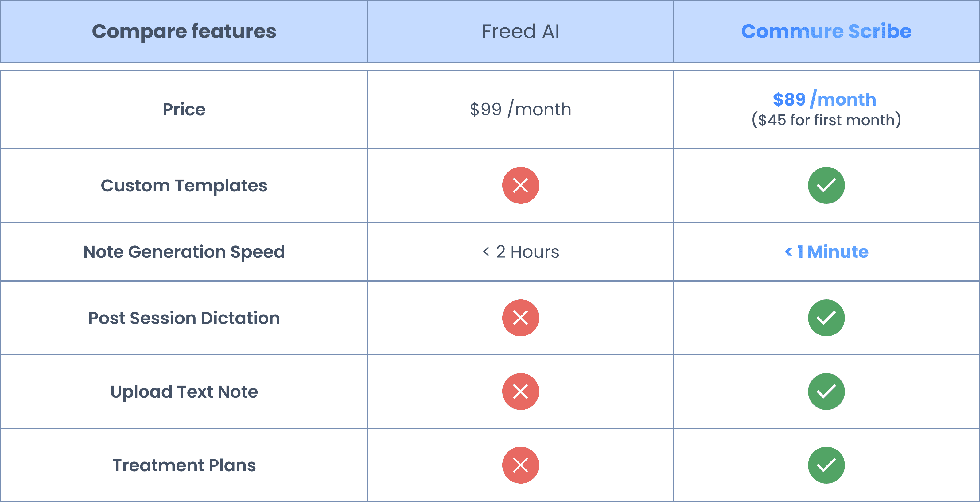The width and height of the screenshot is (980, 502).
Task: Select the Price row label
Action: point(184,110)
